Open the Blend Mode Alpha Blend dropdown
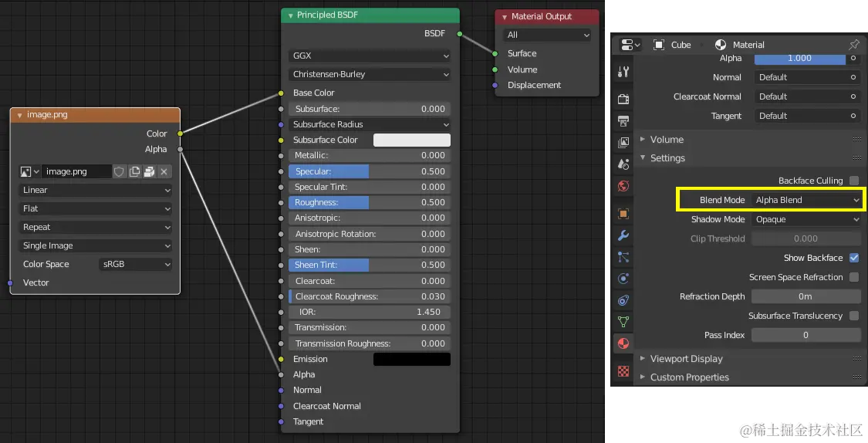868x443 pixels. [x=806, y=200]
